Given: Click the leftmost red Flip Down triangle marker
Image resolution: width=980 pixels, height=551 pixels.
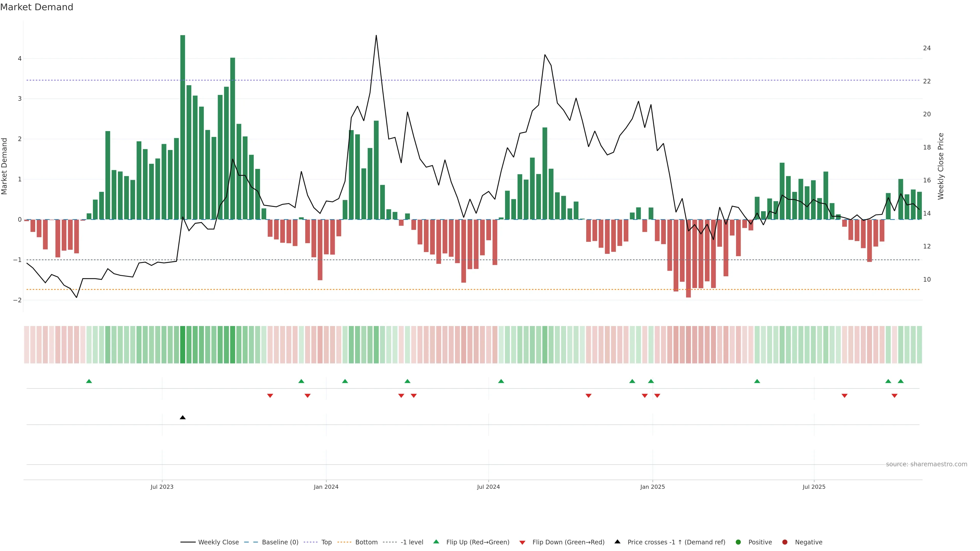Looking at the screenshot, I should tap(270, 396).
